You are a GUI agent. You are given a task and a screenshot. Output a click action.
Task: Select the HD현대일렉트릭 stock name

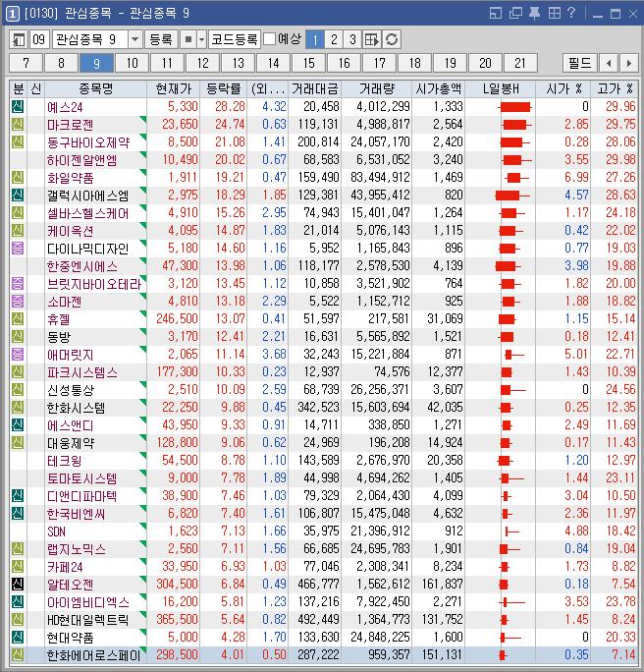[x=87, y=620]
